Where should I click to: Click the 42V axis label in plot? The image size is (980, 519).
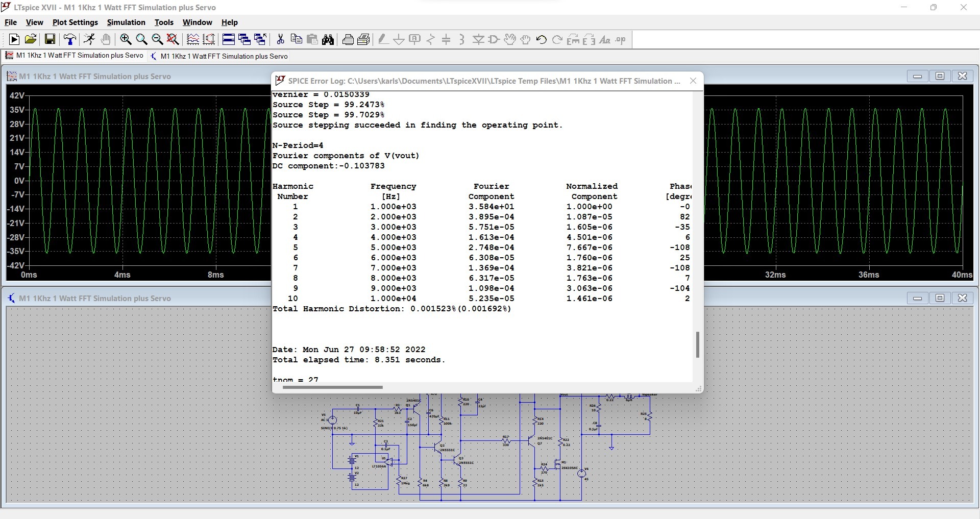[x=17, y=95]
